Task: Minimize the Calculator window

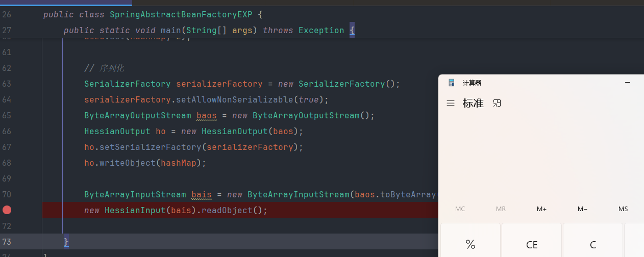Action: point(628,83)
